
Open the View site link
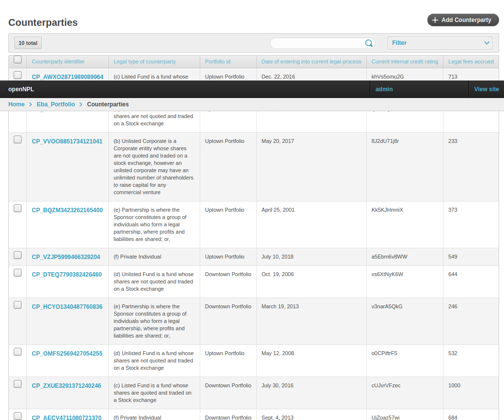point(486,89)
